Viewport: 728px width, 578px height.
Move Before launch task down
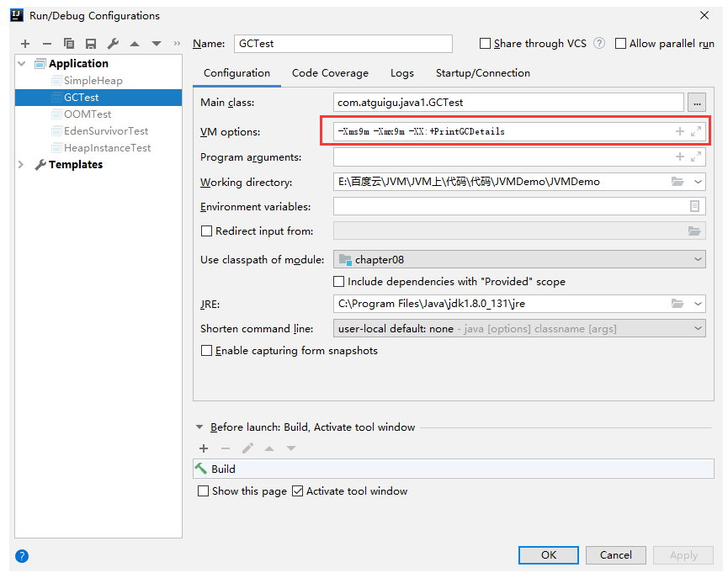tap(291, 448)
